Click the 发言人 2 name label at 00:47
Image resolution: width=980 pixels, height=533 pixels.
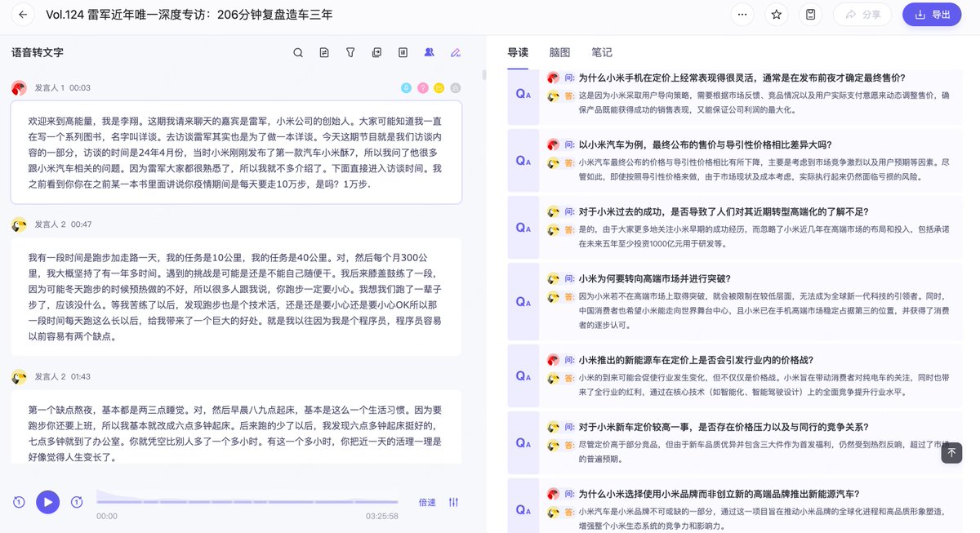click(50, 224)
